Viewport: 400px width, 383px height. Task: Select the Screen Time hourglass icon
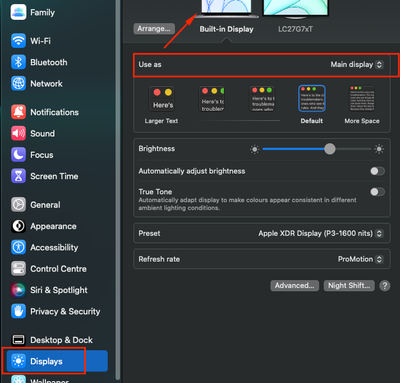point(18,176)
